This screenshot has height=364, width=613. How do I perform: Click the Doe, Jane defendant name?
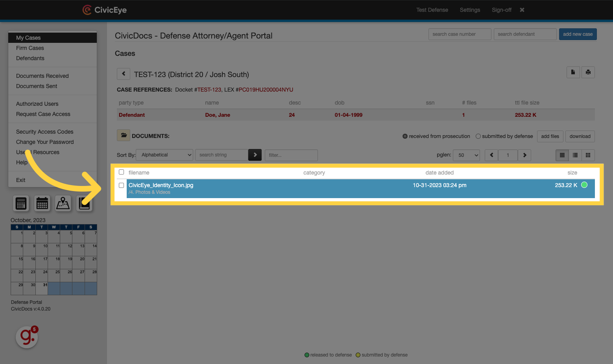[218, 115]
